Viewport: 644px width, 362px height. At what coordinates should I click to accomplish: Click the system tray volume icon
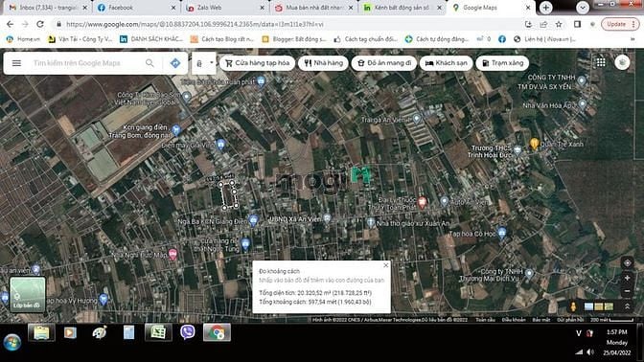click(x=590, y=352)
